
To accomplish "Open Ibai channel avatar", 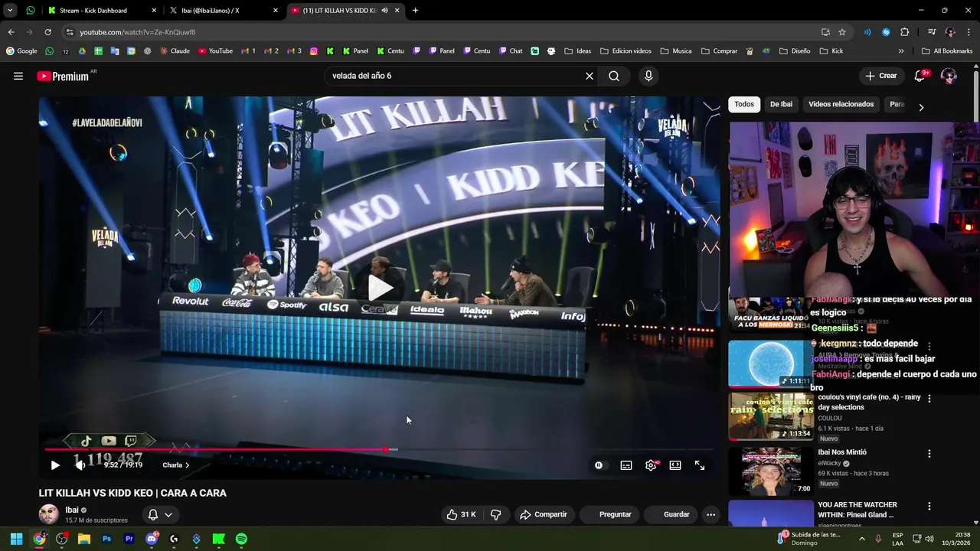I will click(49, 514).
